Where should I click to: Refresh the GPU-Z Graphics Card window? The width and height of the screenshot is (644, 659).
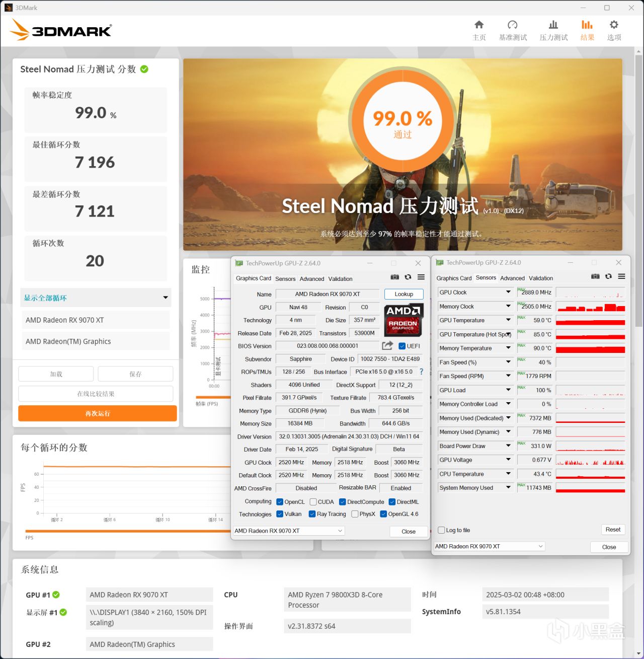pos(408,277)
